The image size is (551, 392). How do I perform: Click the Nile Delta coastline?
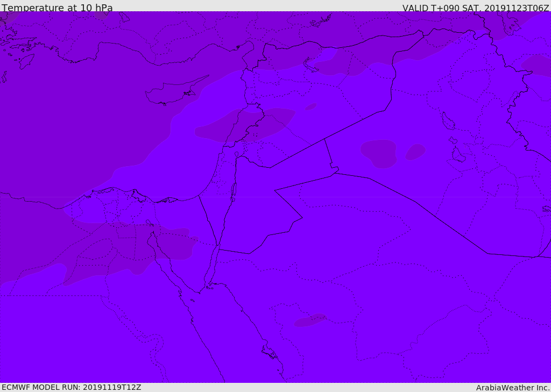(135, 195)
